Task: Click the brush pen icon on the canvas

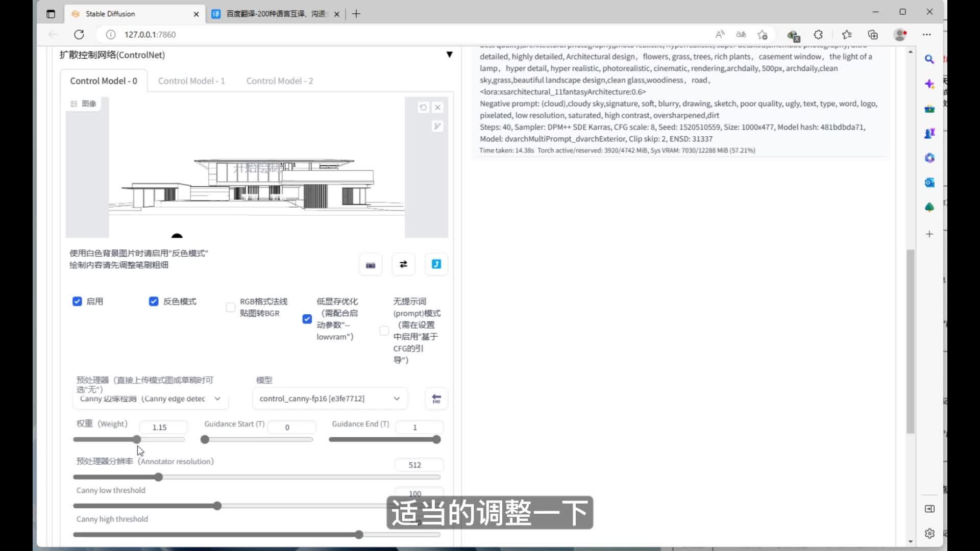Action: [437, 126]
